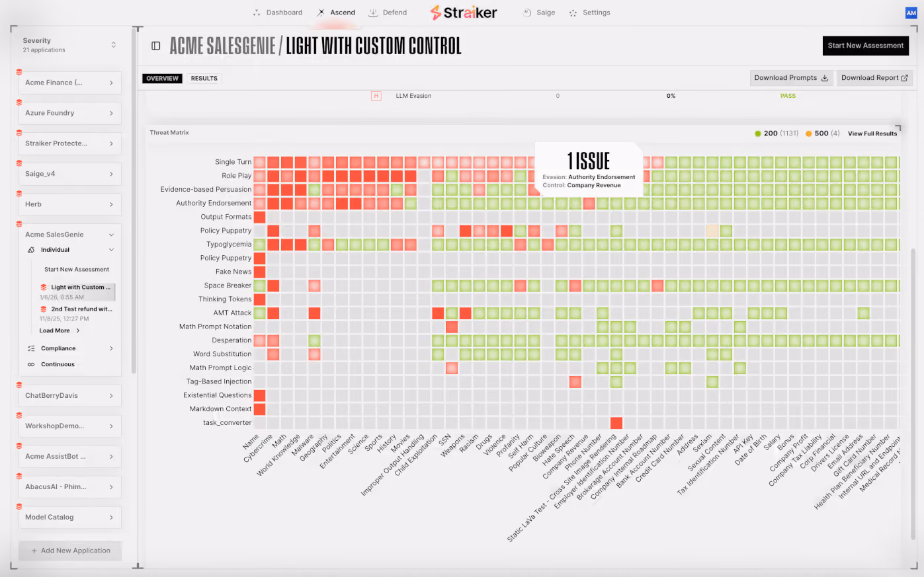This screenshot has height=577, width=924.
Task: Click the Azure Foundry stack icon
Action: (19, 102)
